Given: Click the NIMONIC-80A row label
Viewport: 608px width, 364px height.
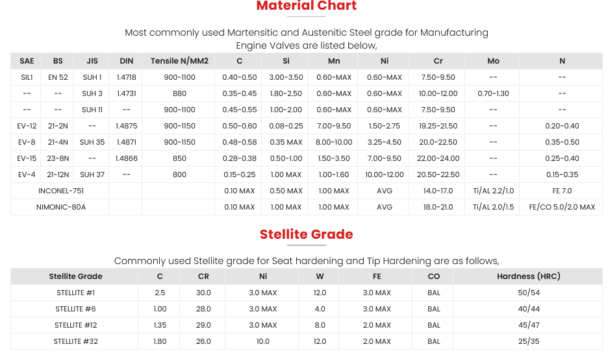Looking at the screenshot, I should pos(61,207).
